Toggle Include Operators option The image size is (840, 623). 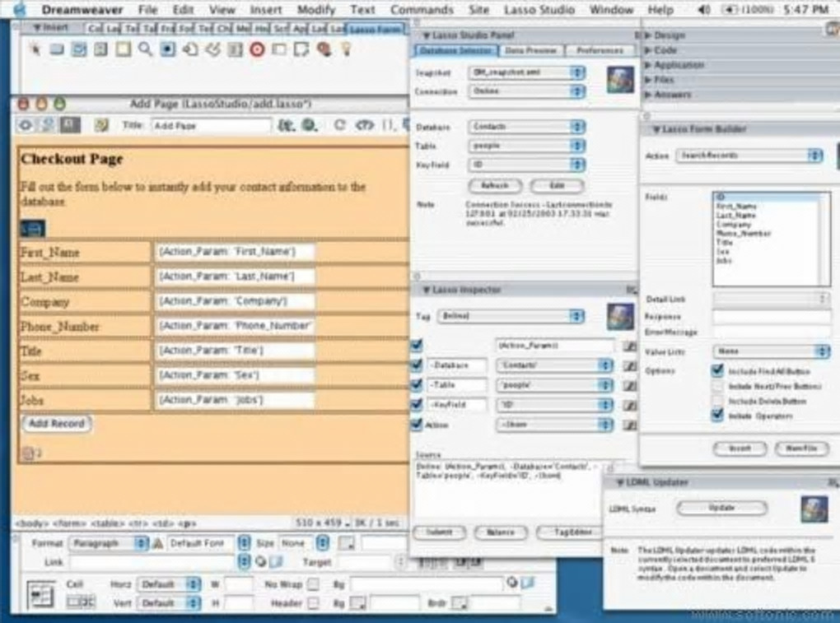click(717, 416)
